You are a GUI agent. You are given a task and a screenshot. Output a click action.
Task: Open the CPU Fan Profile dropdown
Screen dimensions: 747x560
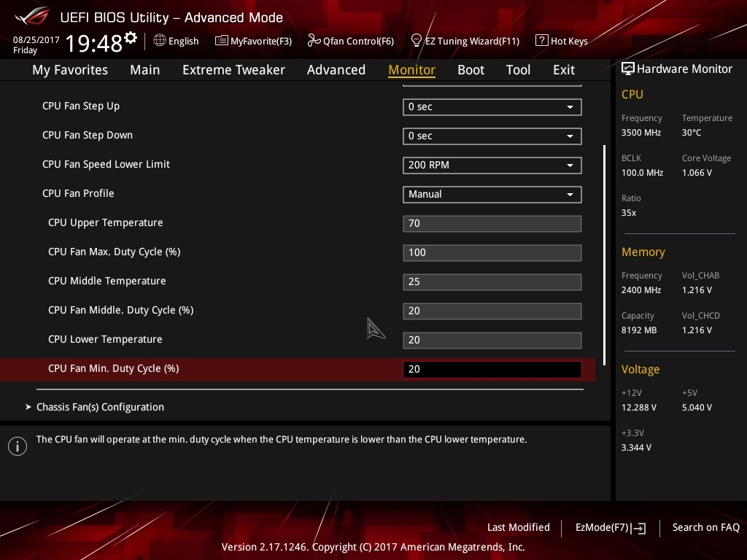(492, 194)
